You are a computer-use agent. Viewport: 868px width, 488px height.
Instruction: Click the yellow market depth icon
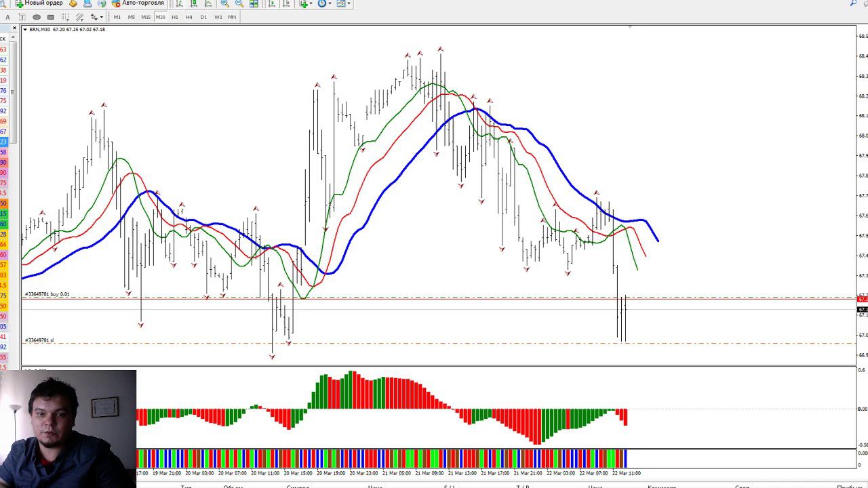(x=73, y=3)
